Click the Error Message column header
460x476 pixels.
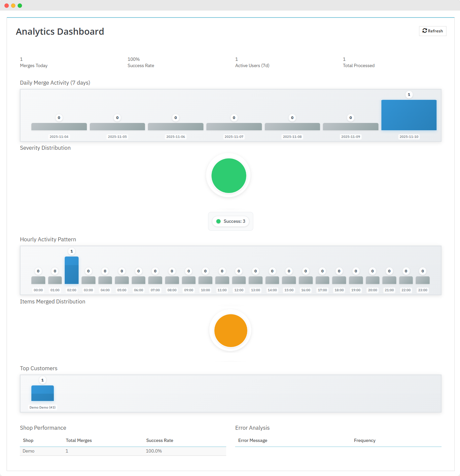253,441
